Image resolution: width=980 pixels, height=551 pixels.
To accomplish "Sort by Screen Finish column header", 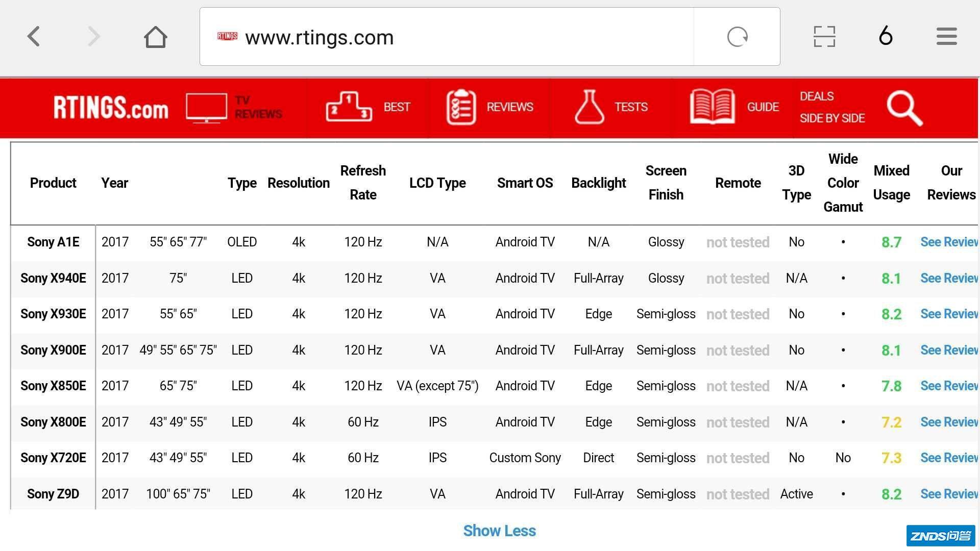I will pos(666,183).
